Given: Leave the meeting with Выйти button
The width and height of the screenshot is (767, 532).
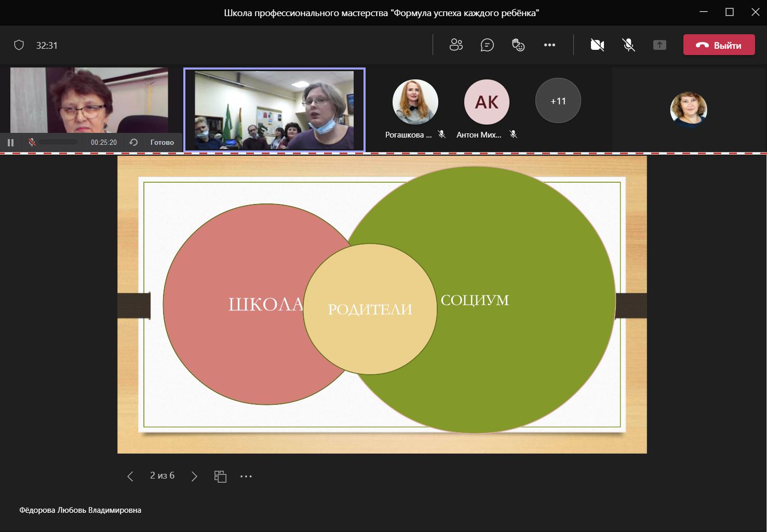Looking at the screenshot, I should click(x=719, y=45).
